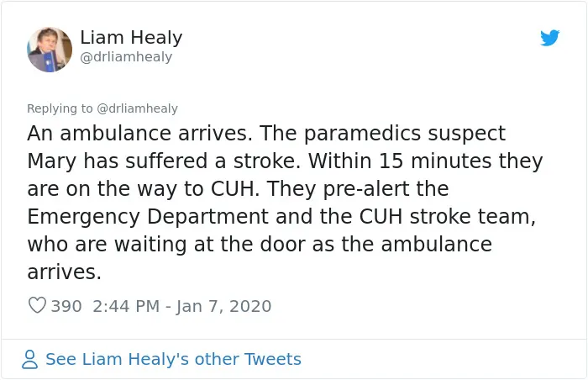Click the word 'Tweets' in the footer link
Viewport: 588px width, 380px height.
click(273, 359)
